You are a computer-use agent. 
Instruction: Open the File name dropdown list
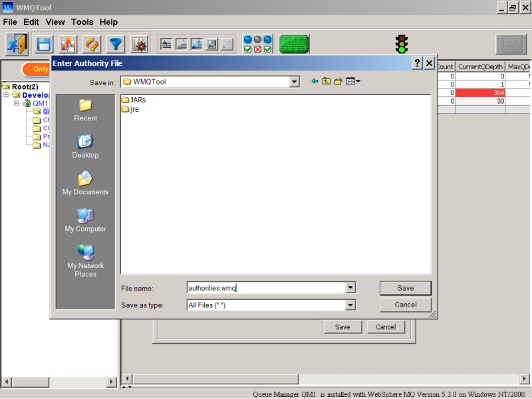(x=350, y=288)
